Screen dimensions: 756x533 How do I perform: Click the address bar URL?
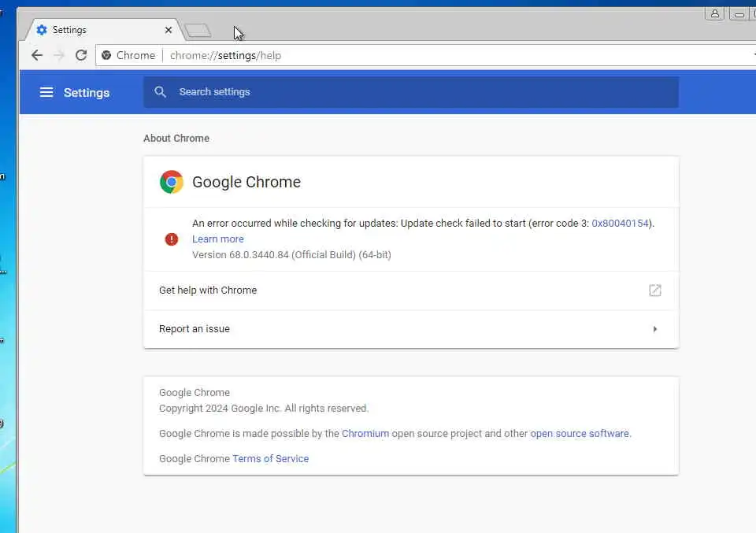pos(226,55)
